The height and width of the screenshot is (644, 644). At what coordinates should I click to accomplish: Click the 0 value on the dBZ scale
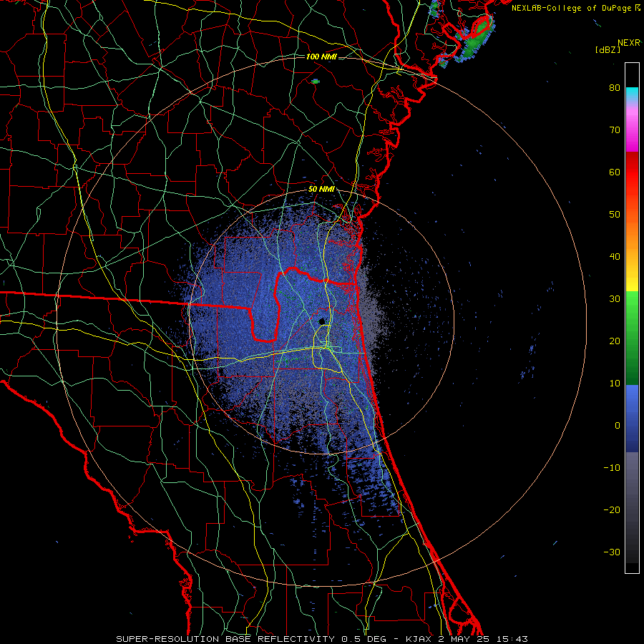[x=618, y=426]
